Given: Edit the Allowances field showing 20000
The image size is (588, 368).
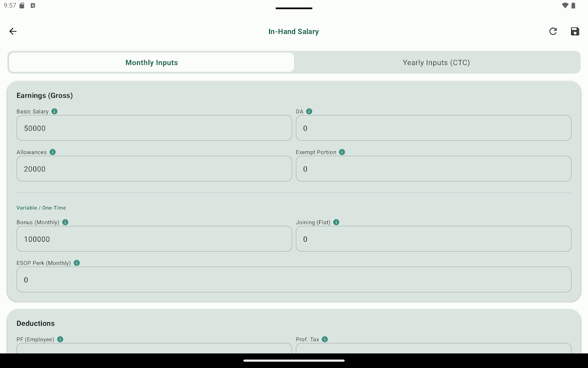Looking at the screenshot, I should tap(154, 169).
